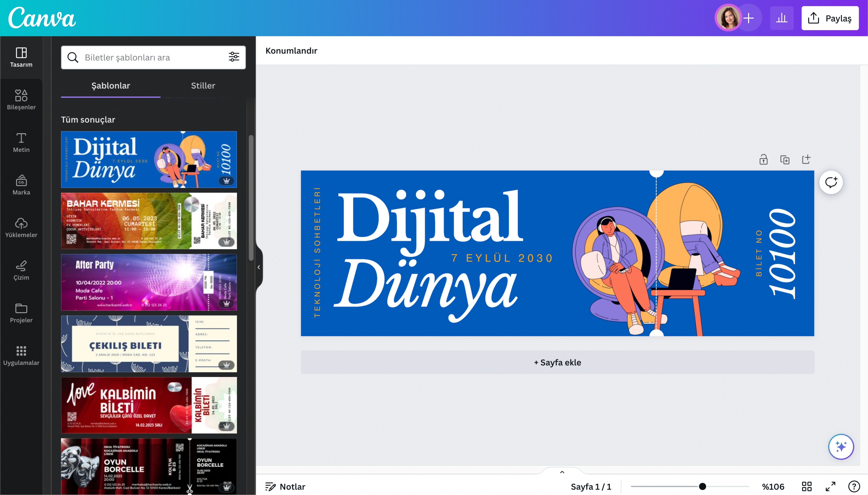Adjust the zoom level slider
The height and width of the screenshot is (495, 868).
702,486
